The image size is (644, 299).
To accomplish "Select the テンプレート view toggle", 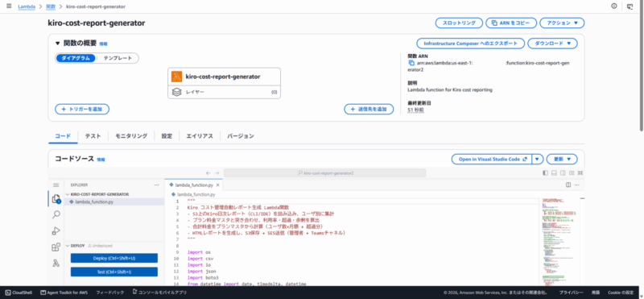I will pyautogui.click(x=118, y=58).
